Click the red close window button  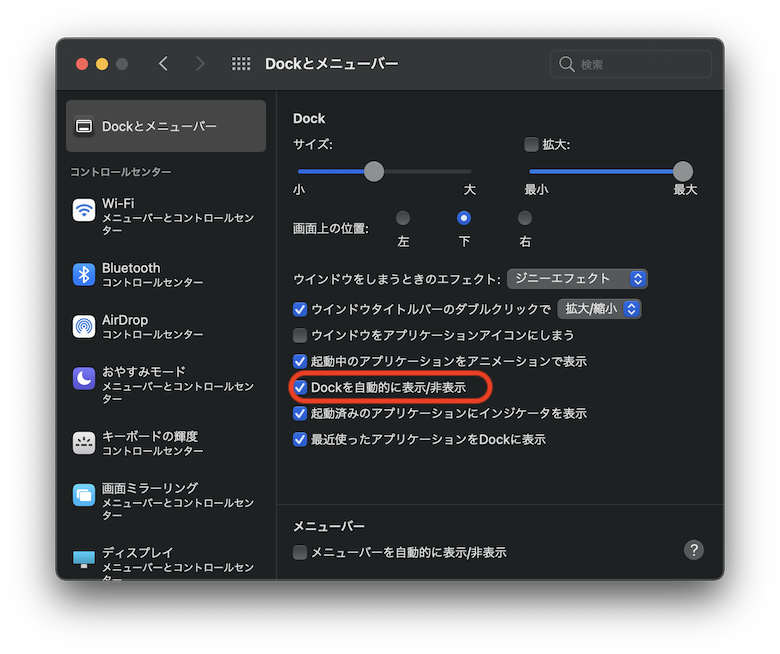click(82, 64)
